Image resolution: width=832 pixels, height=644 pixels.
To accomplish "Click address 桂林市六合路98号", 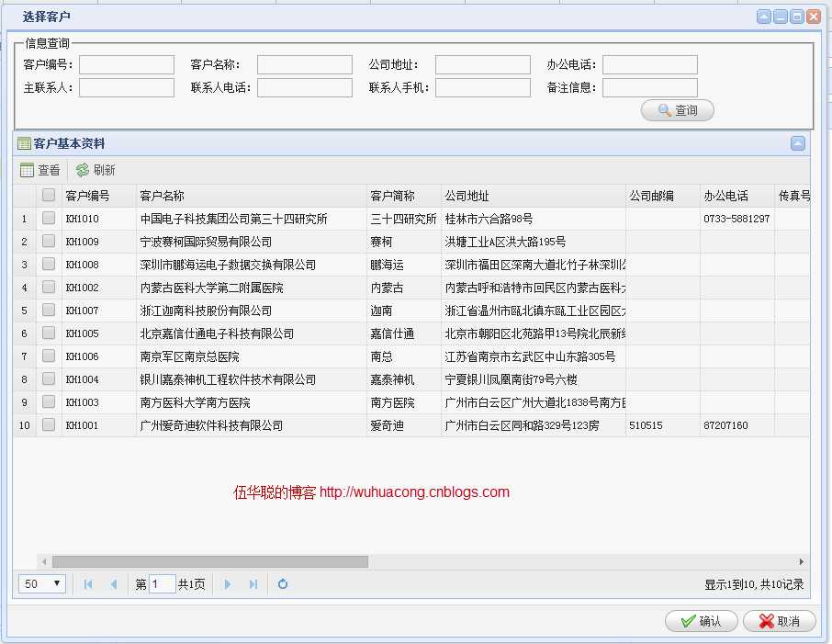I will 489,219.
